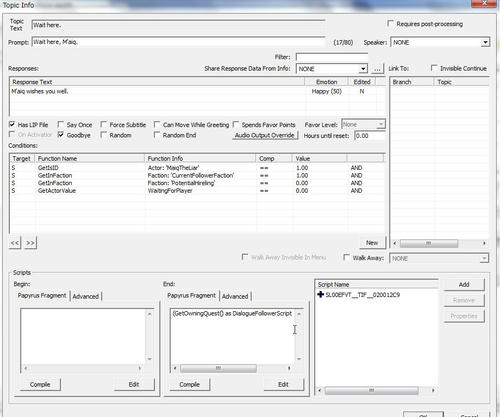Image resolution: width=500 pixels, height=417 pixels.
Task: Click the End fragment horizontal scrollbar thumb
Action: (218, 368)
